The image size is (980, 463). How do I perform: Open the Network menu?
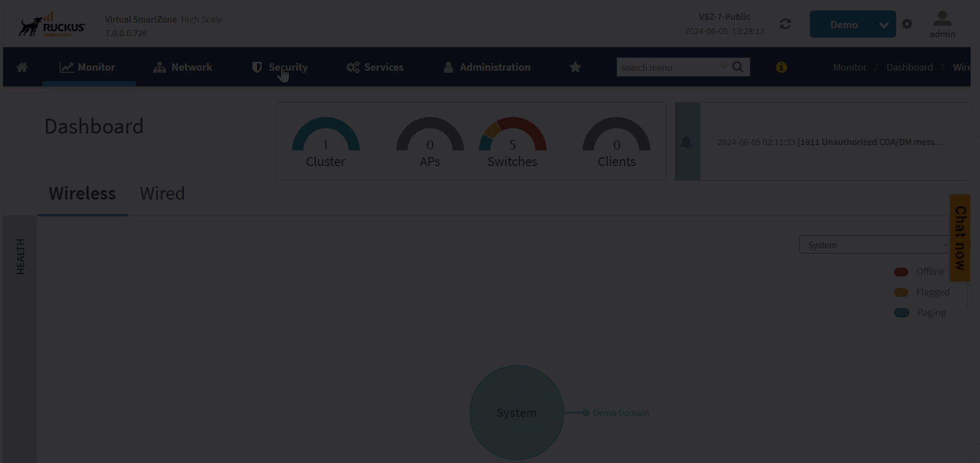[x=183, y=67]
